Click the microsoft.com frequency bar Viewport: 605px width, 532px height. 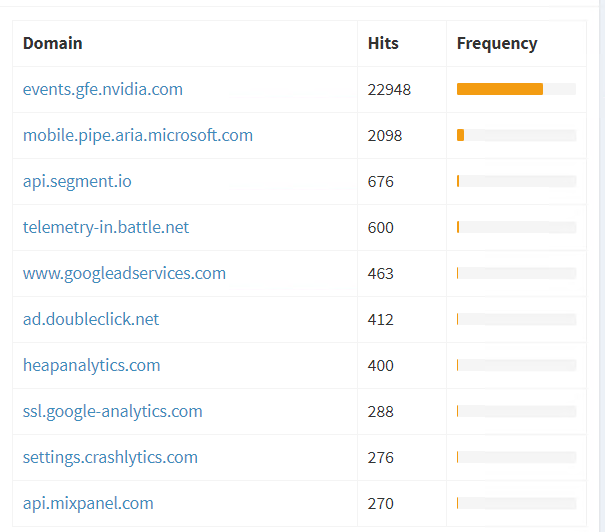pos(516,135)
